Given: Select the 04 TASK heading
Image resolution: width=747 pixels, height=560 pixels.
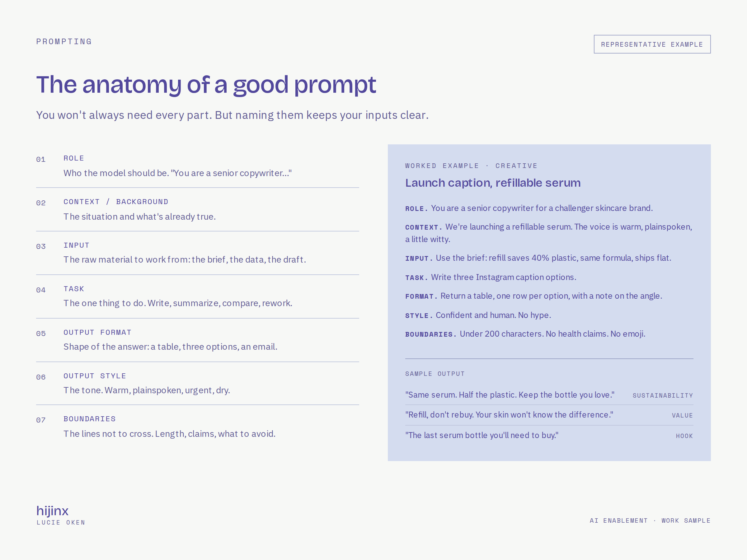Looking at the screenshot, I should pyautogui.click(x=74, y=289).
